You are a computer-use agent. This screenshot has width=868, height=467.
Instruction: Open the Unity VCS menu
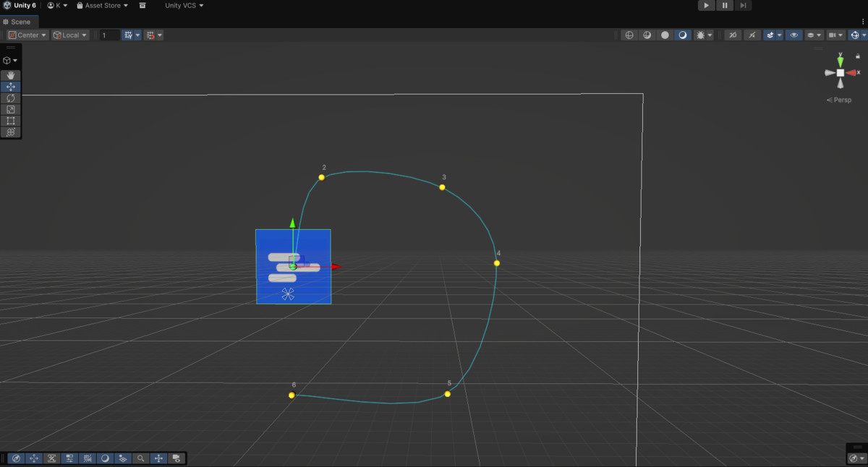(x=184, y=6)
